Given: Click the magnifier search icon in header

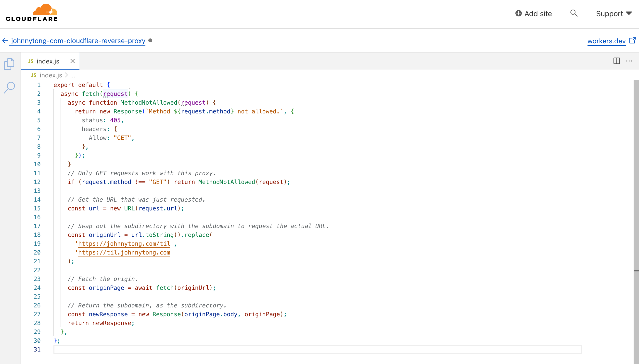Looking at the screenshot, I should [x=574, y=13].
